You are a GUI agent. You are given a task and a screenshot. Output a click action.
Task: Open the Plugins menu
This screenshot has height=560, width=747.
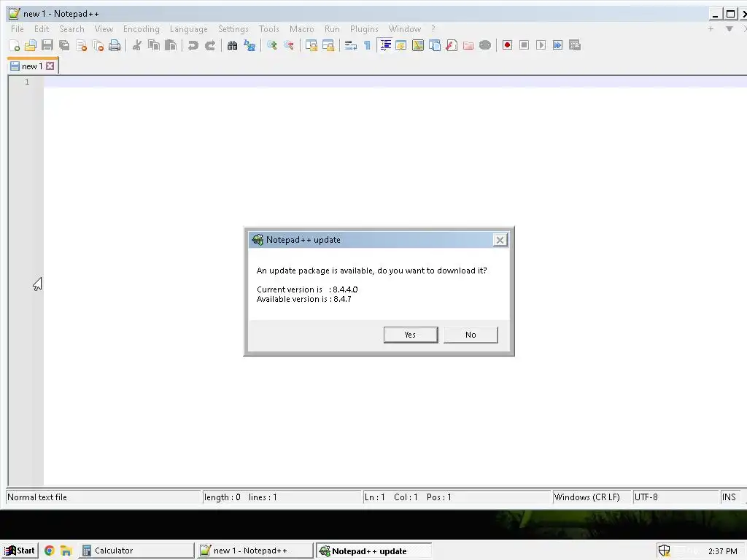pos(364,29)
